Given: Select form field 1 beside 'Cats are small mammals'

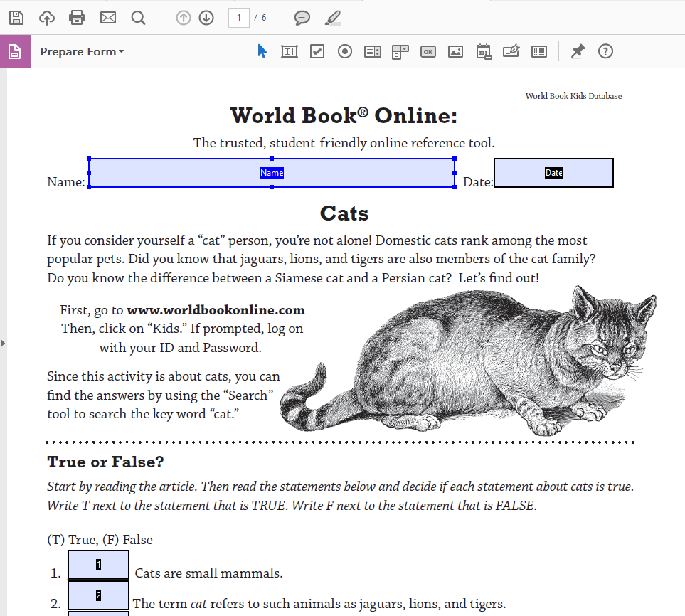Looking at the screenshot, I should (x=98, y=565).
